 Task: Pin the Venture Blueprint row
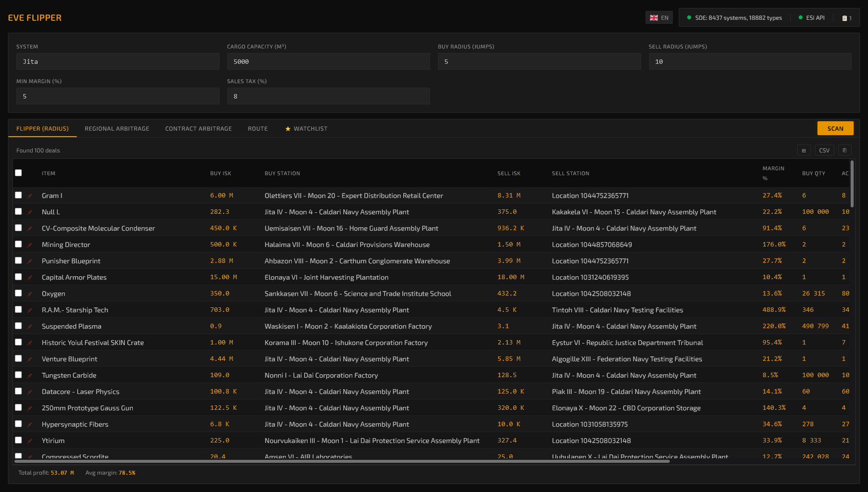click(x=30, y=359)
